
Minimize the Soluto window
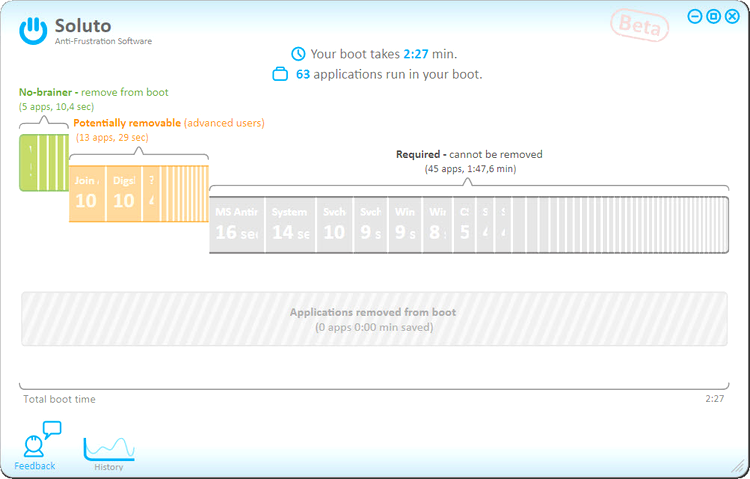pos(695,17)
